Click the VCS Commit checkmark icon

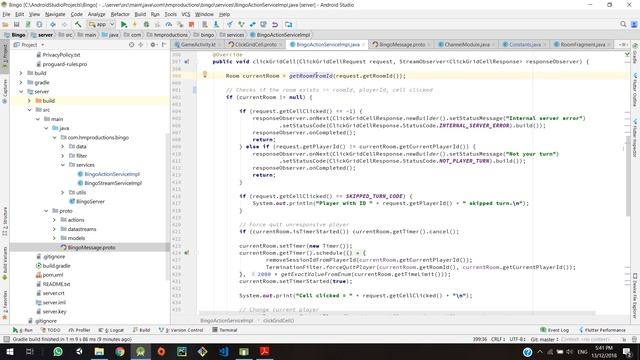(241, 24)
